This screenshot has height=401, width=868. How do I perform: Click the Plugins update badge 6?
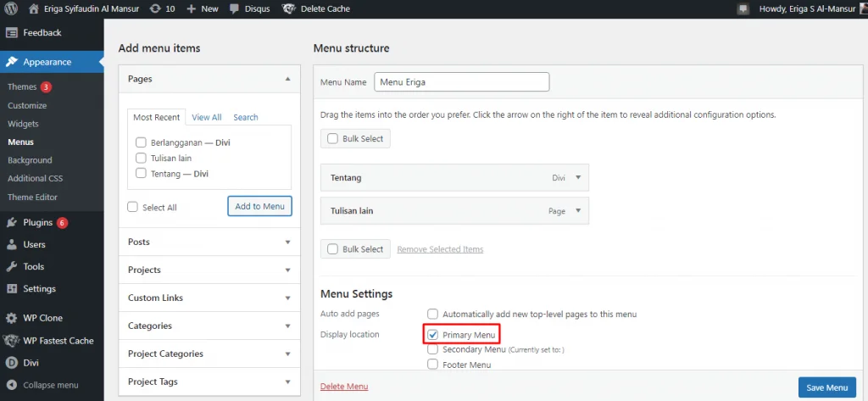pyautogui.click(x=62, y=223)
